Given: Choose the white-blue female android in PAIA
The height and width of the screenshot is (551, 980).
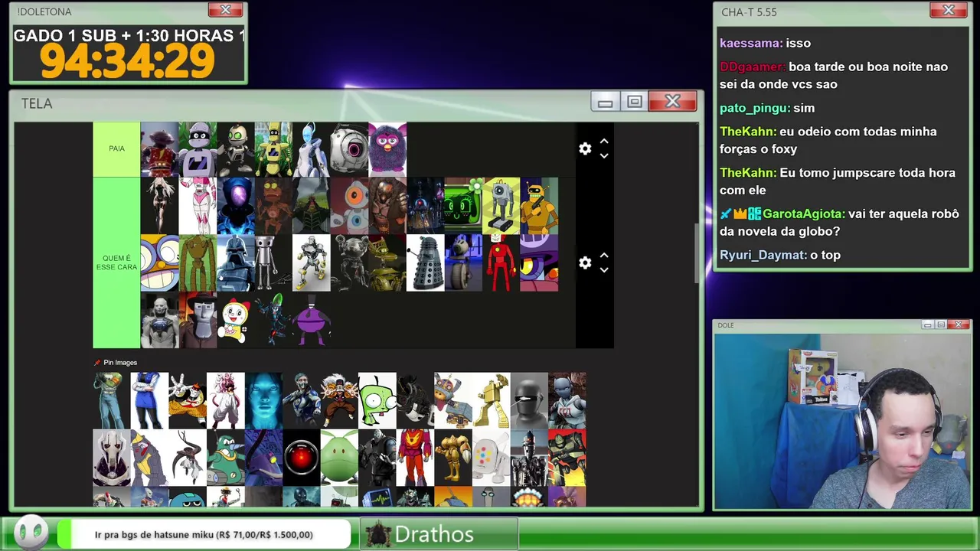Looking at the screenshot, I should pyautogui.click(x=312, y=149).
